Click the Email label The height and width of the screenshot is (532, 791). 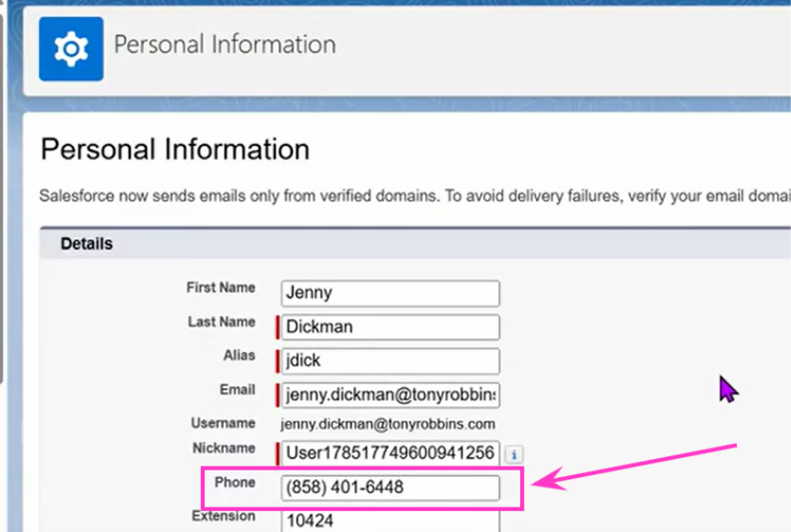[x=237, y=390]
